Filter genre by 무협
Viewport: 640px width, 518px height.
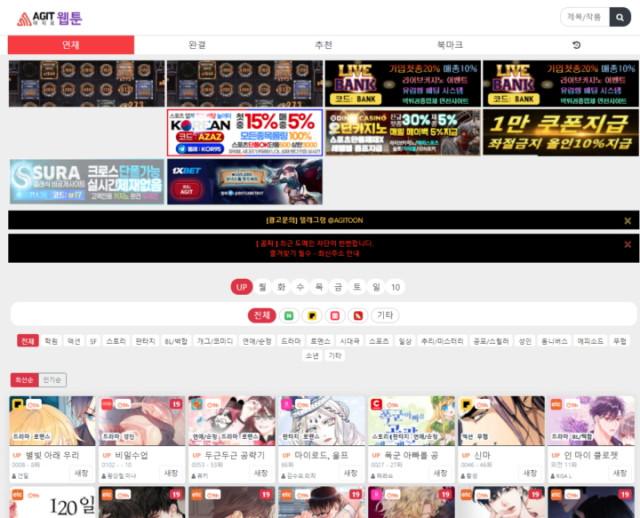click(620, 341)
